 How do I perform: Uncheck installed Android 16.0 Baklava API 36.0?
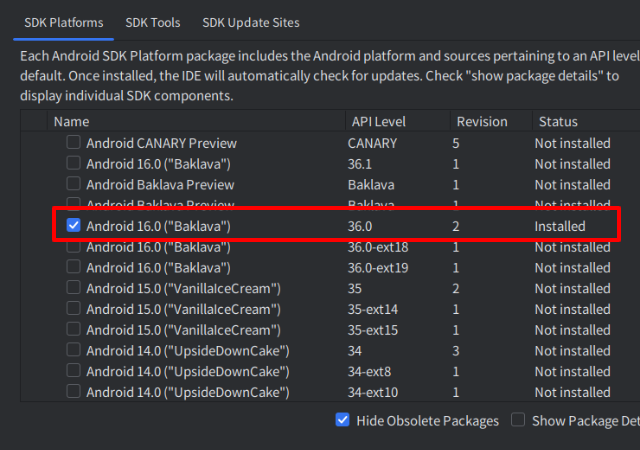[x=74, y=226]
